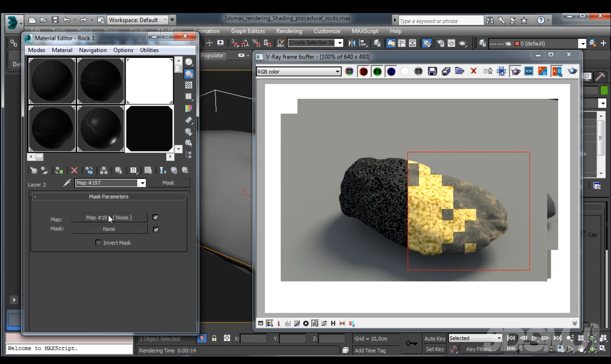Open Render Setup from main toolbar
The height and width of the screenshot is (364, 611).
[x=441, y=43]
